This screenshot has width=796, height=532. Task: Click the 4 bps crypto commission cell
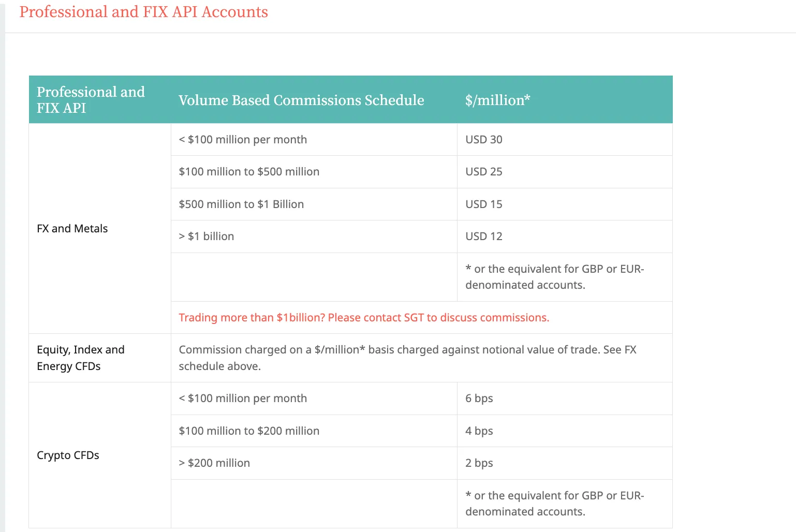click(565, 431)
